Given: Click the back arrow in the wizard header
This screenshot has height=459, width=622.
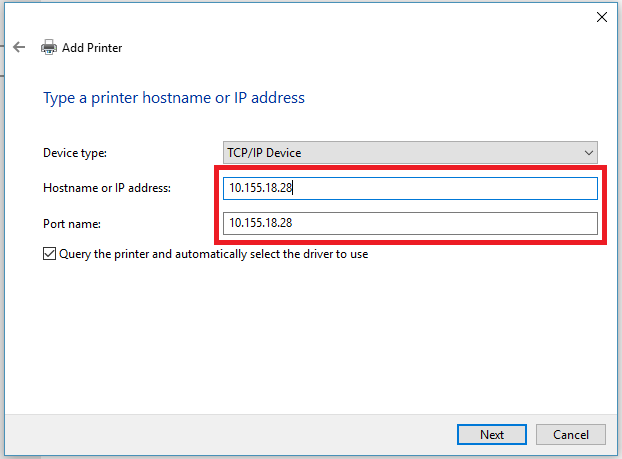Looking at the screenshot, I should (19, 47).
